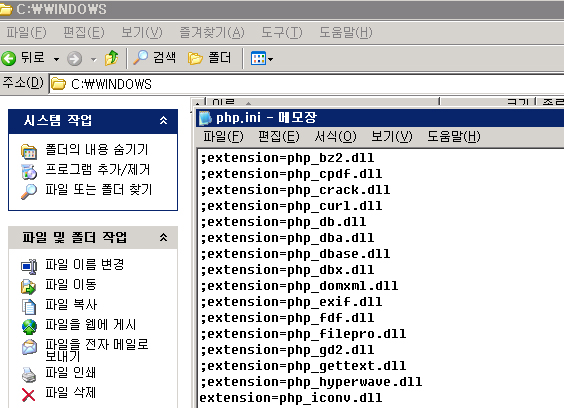Screen dimensions: 564x408
Task: Toggle the 폴더 folders pane button
Action: point(209,58)
